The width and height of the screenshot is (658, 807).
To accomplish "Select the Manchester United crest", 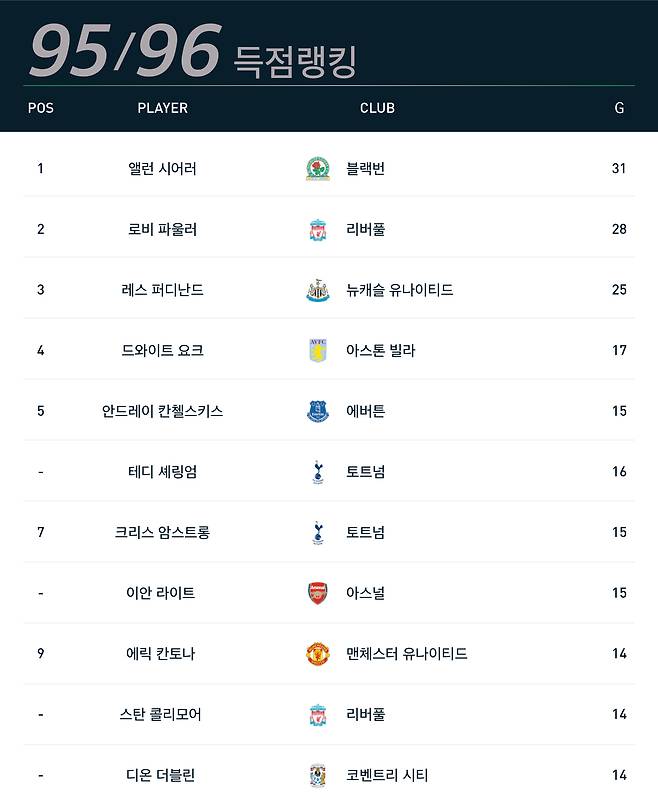I will pos(318,654).
